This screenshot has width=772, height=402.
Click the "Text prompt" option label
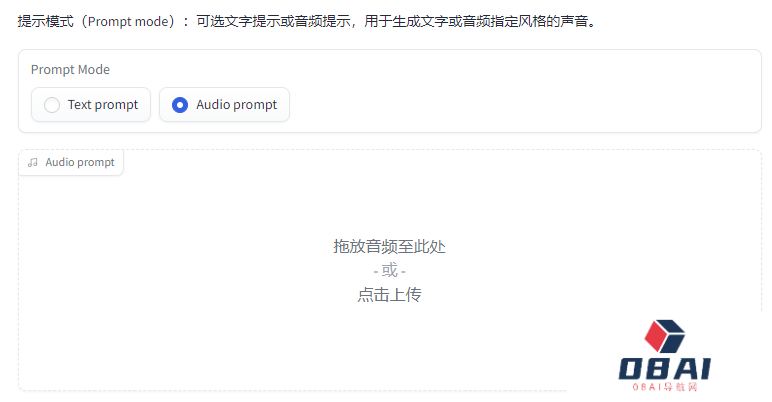(103, 104)
